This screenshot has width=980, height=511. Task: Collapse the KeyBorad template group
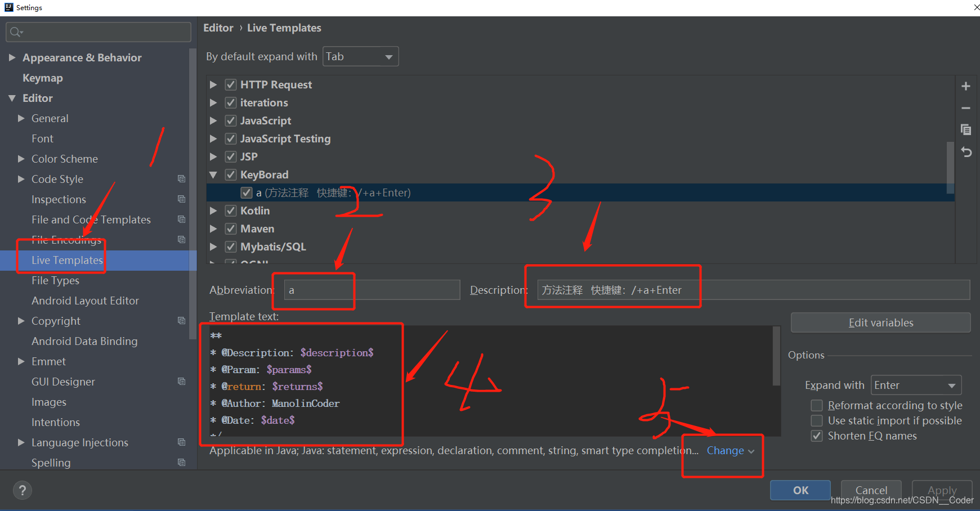pos(213,174)
